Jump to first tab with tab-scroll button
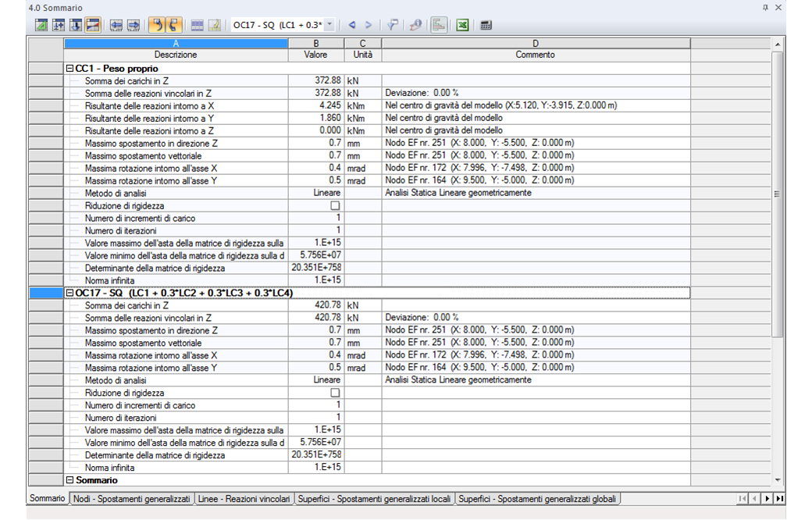 pyautogui.click(x=743, y=498)
